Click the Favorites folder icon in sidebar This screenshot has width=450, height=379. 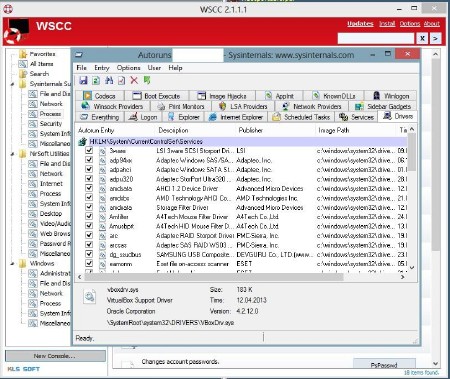(23, 54)
